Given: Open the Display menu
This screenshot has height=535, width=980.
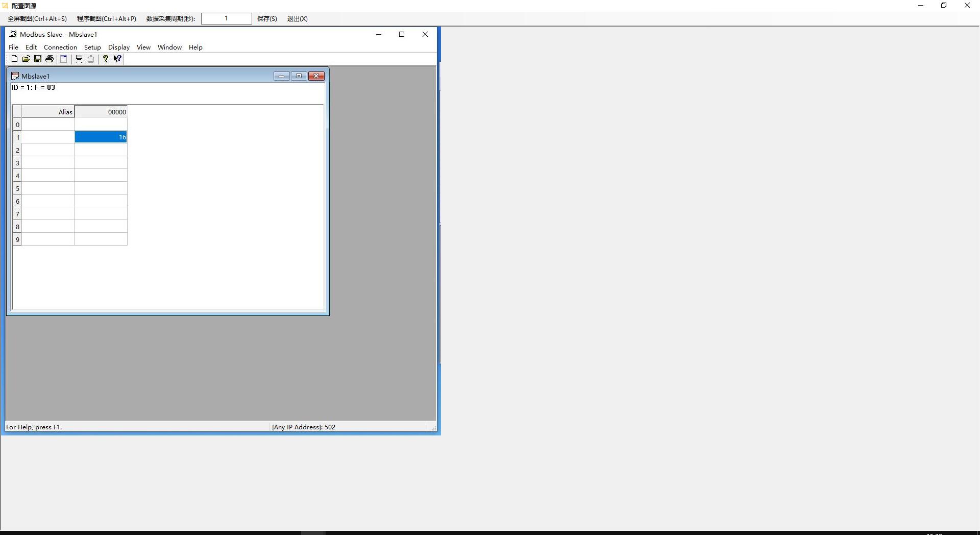Looking at the screenshot, I should 119,47.
